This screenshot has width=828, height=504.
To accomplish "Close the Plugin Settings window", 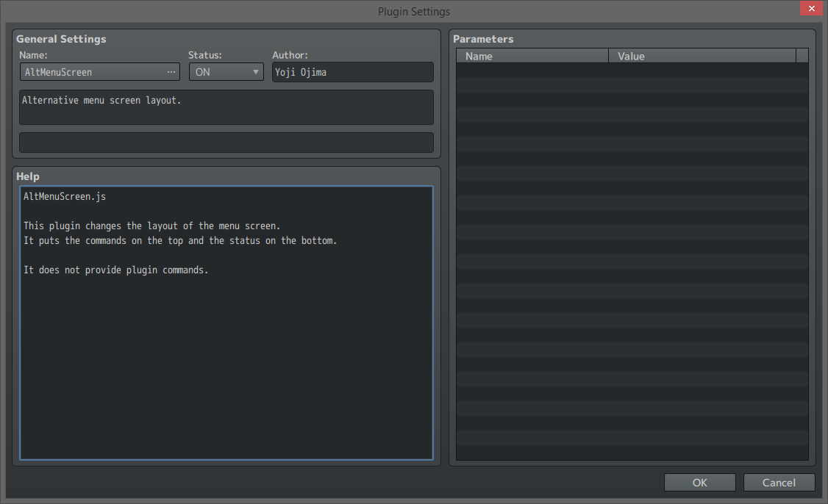I will pos(811,8).
